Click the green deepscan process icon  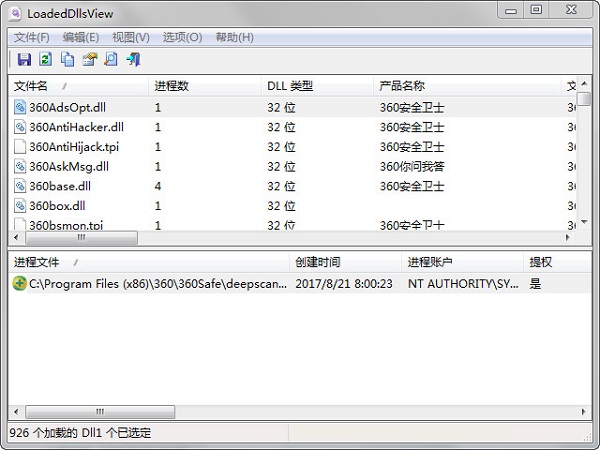pos(19,284)
